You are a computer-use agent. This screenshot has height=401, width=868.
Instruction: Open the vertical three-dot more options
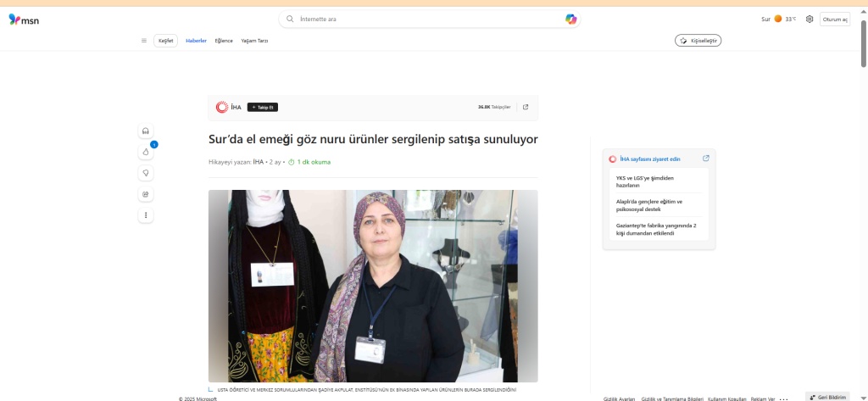point(146,215)
